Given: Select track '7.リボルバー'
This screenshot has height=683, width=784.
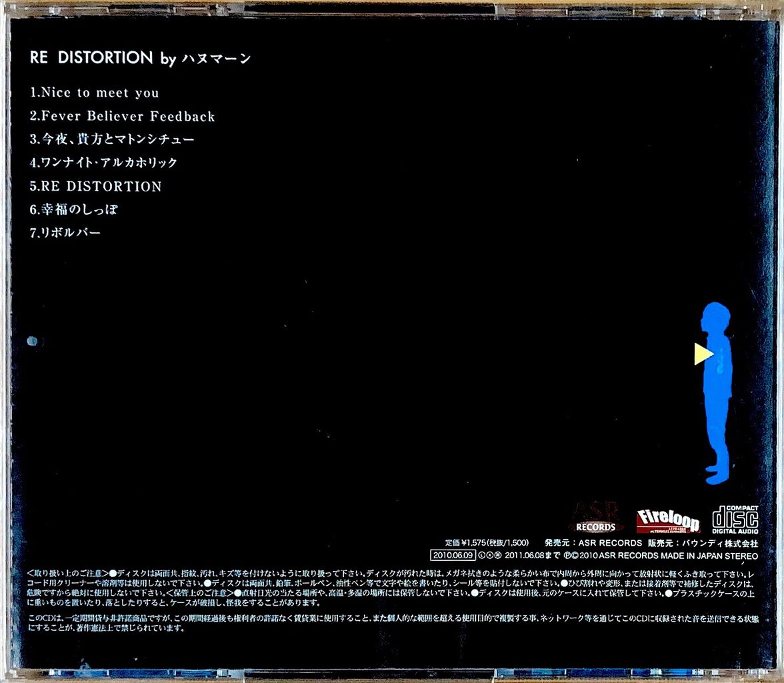Looking at the screenshot, I should pyautogui.click(x=65, y=233).
